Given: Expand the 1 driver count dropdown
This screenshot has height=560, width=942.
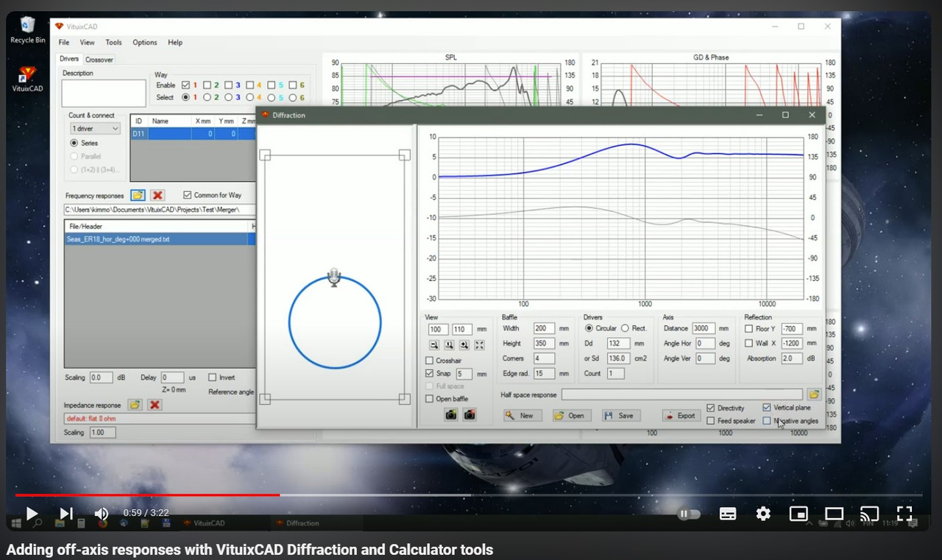Looking at the screenshot, I should (x=95, y=129).
